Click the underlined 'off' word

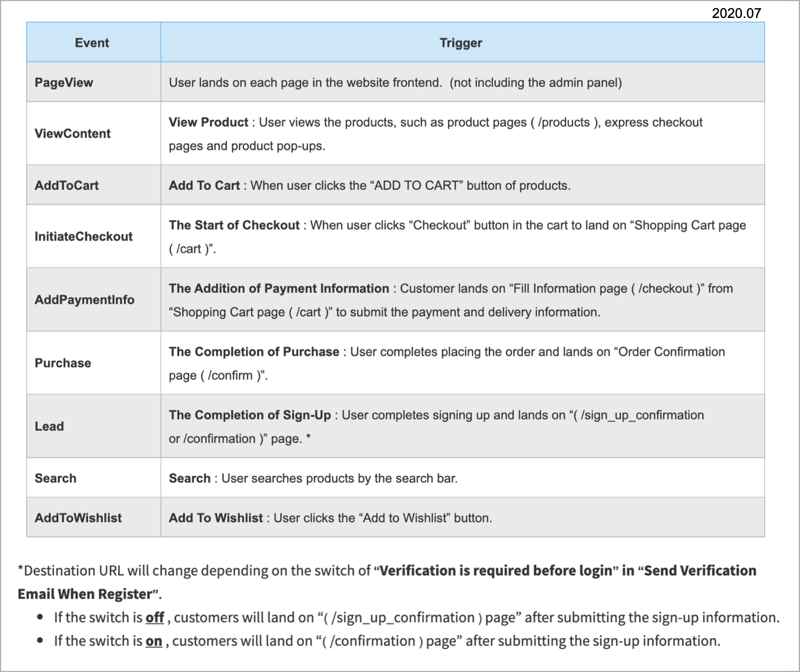pyautogui.click(x=155, y=618)
